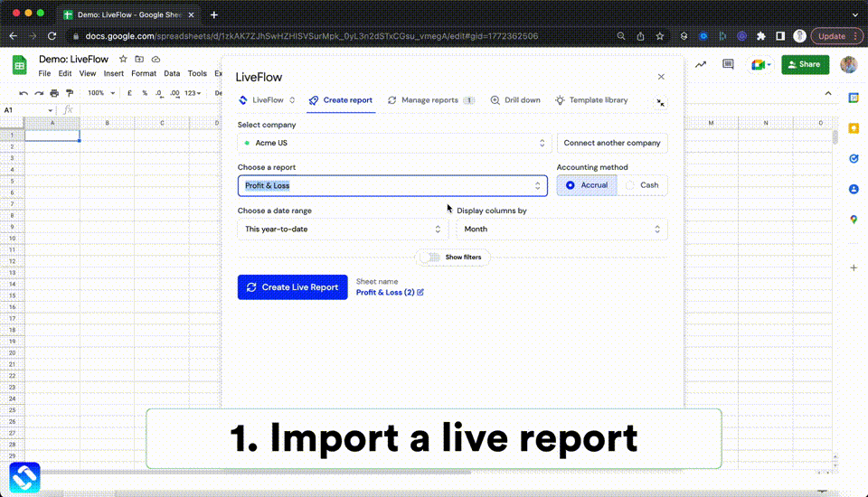Reload the browser page

pos(52,36)
